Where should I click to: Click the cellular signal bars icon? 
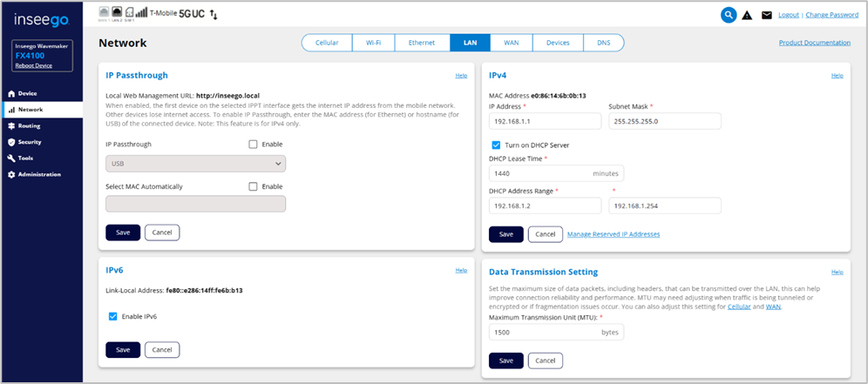pyautogui.click(x=142, y=14)
